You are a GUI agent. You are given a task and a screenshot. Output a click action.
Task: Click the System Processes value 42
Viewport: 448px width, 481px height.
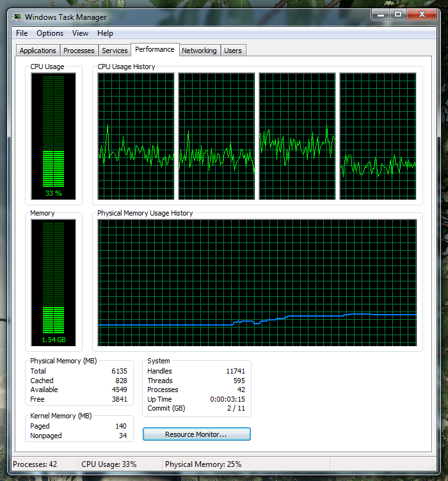click(x=241, y=390)
